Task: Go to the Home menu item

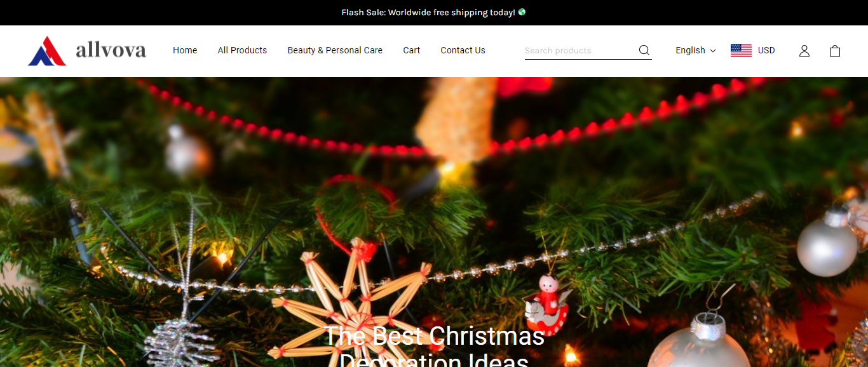Action: [x=185, y=50]
